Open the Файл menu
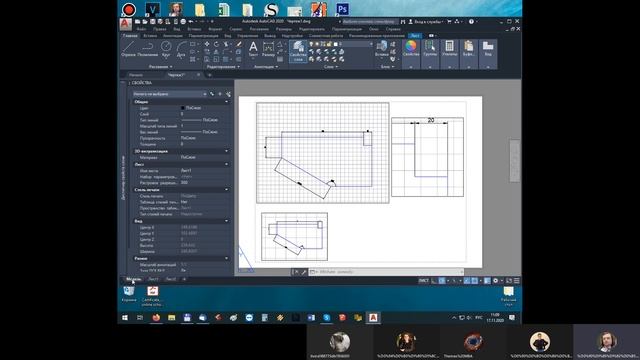 pos(142,29)
